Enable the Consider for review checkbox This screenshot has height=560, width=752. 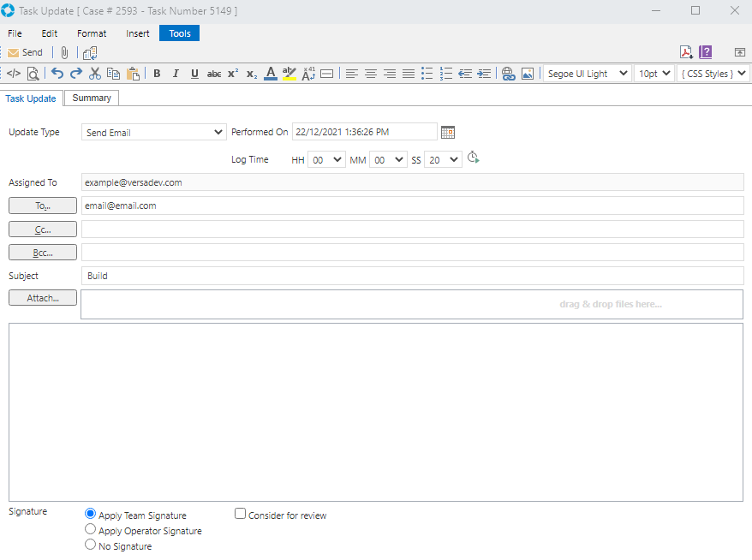[x=240, y=513]
